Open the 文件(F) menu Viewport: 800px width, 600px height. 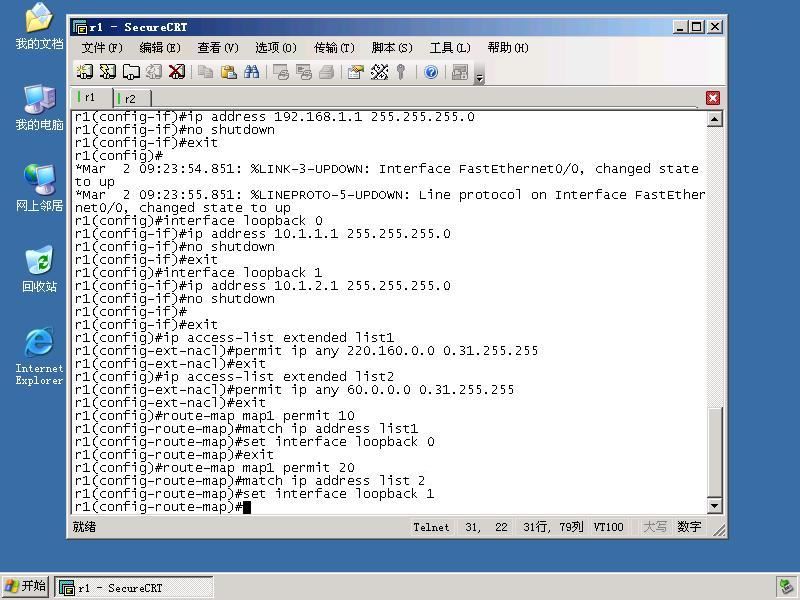coord(102,48)
